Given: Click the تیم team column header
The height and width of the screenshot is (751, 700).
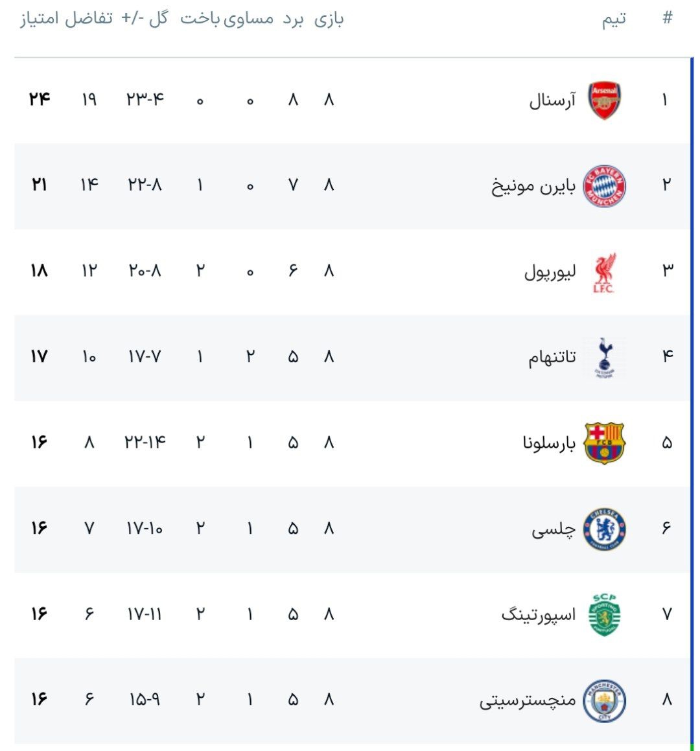Looking at the screenshot, I should pyautogui.click(x=614, y=19).
